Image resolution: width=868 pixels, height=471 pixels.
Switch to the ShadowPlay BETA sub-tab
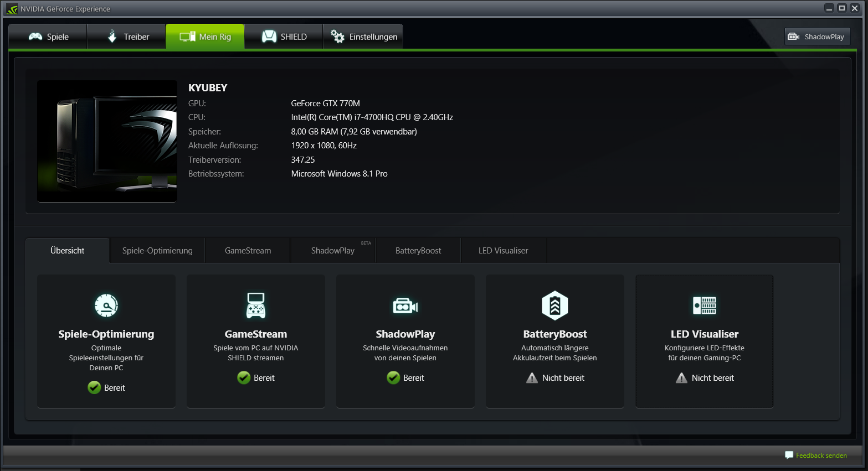[x=333, y=251]
